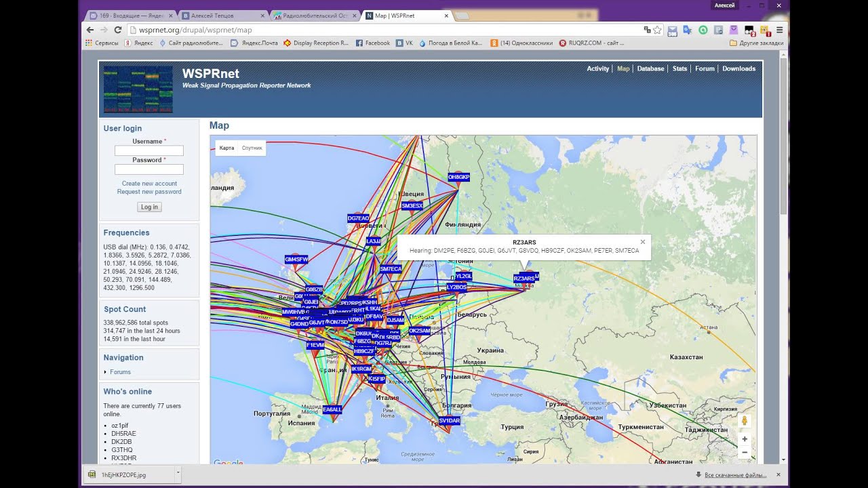This screenshot has height=488, width=868.
Task: Click the WSPRnet waterfall logo image
Action: coord(138,89)
